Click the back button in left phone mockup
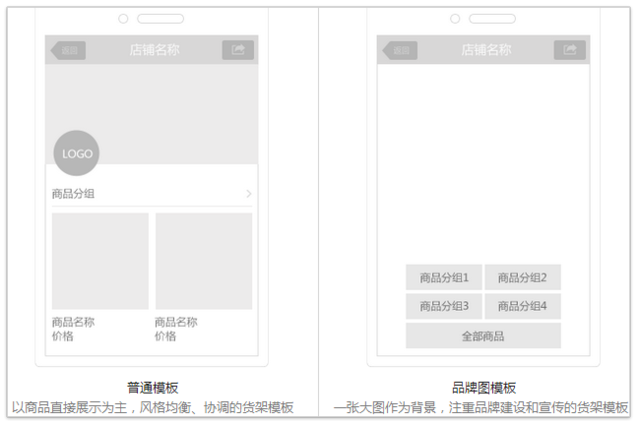This screenshot has width=640, height=423. (x=68, y=50)
